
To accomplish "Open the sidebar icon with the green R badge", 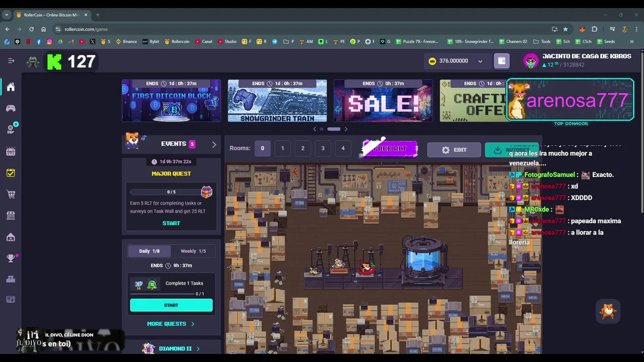I will click(11, 129).
